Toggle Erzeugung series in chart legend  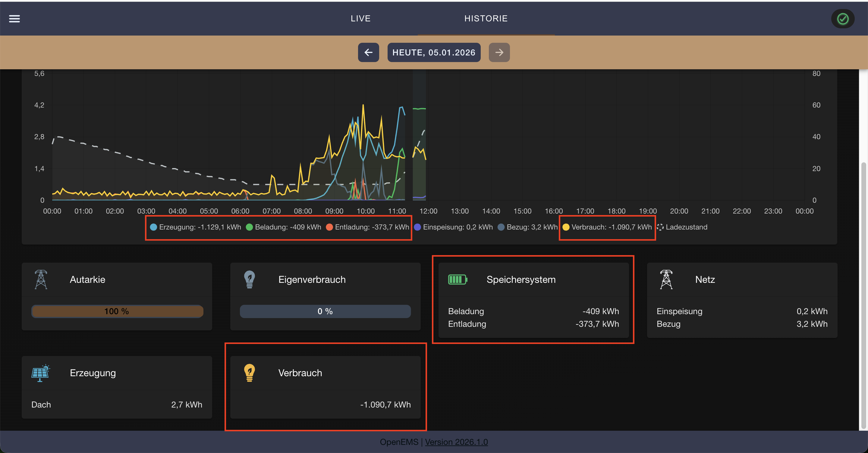pos(195,227)
